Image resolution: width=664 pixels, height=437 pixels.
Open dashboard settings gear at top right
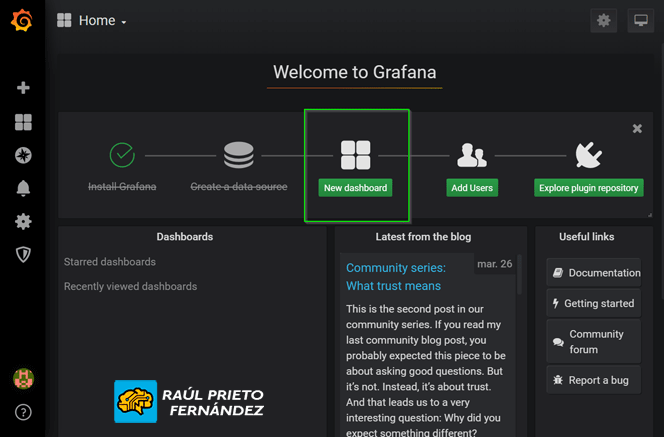point(603,20)
